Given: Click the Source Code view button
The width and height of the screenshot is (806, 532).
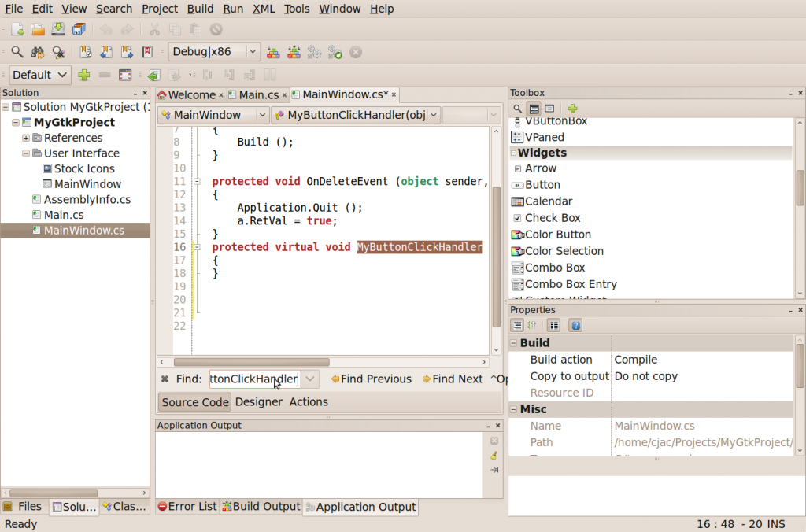Looking at the screenshot, I should coord(195,402).
